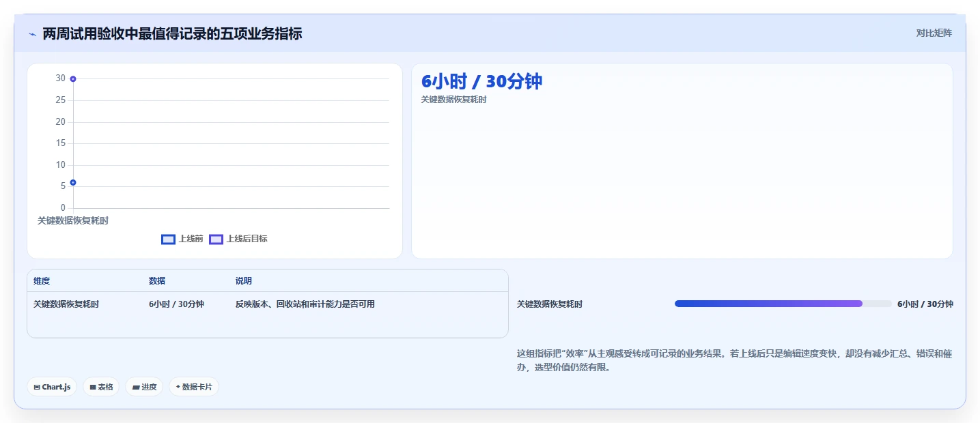Click the Chart.js tag chip
Screen dimensions: 980x423
53,387
